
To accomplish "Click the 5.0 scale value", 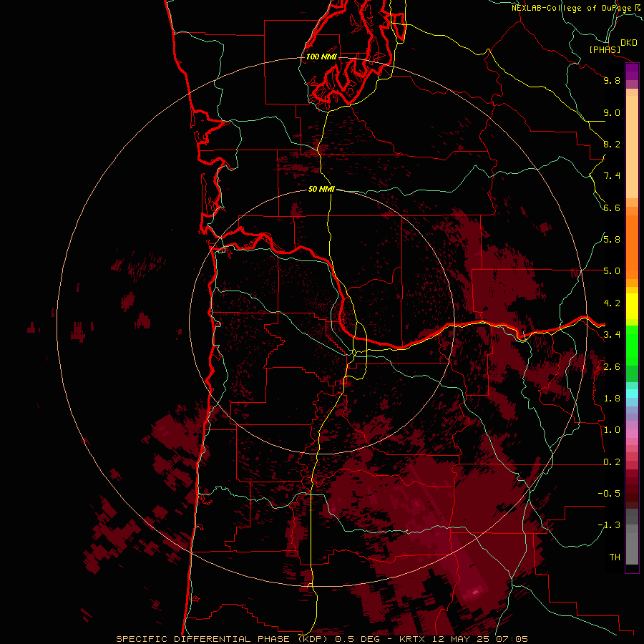I will tap(612, 271).
